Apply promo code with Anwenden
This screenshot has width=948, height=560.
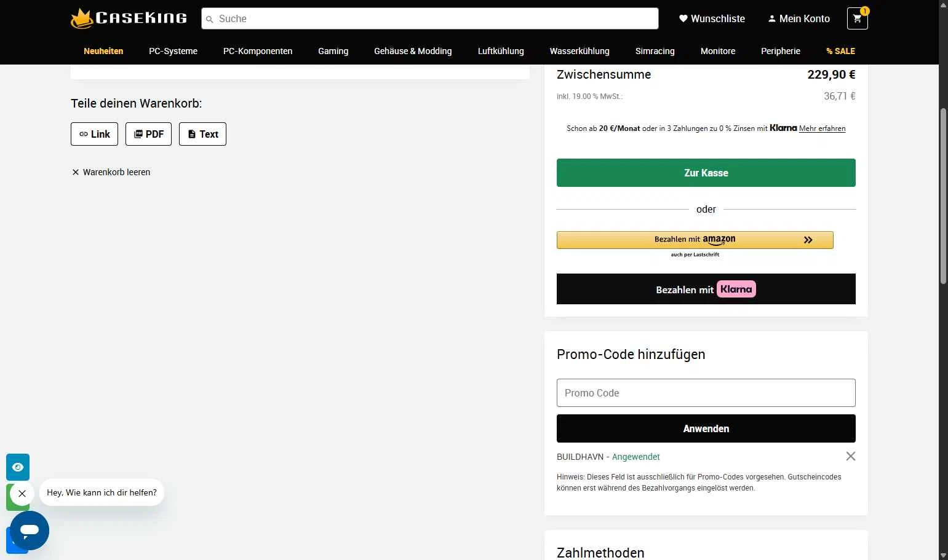(706, 428)
